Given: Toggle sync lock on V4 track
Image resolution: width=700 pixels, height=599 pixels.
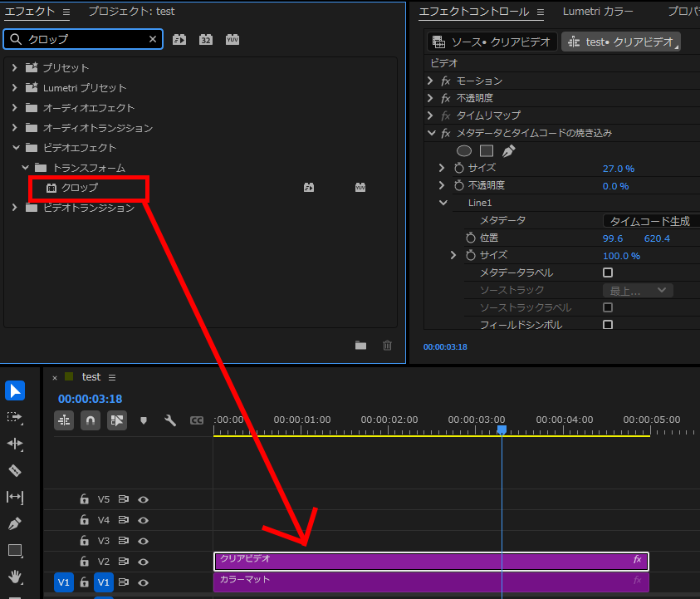Looking at the screenshot, I should pyautogui.click(x=124, y=520).
